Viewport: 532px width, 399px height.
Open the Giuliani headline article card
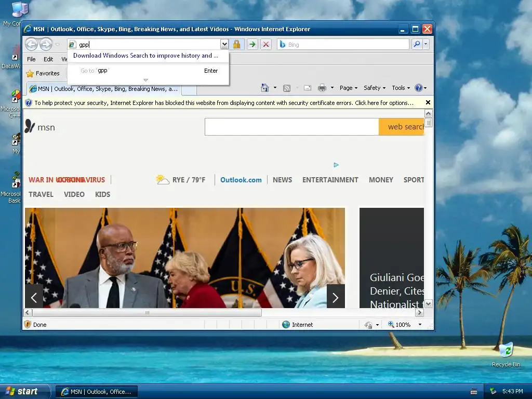[392, 258]
